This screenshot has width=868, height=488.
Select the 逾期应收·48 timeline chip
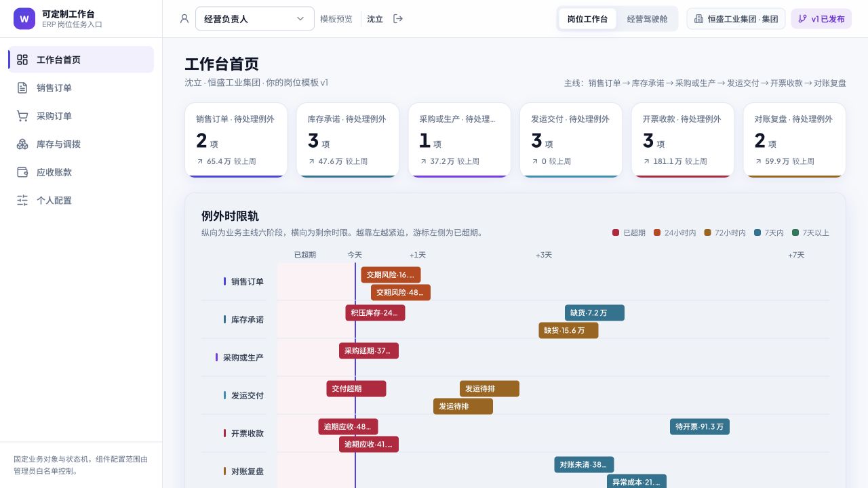coord(348,426)
